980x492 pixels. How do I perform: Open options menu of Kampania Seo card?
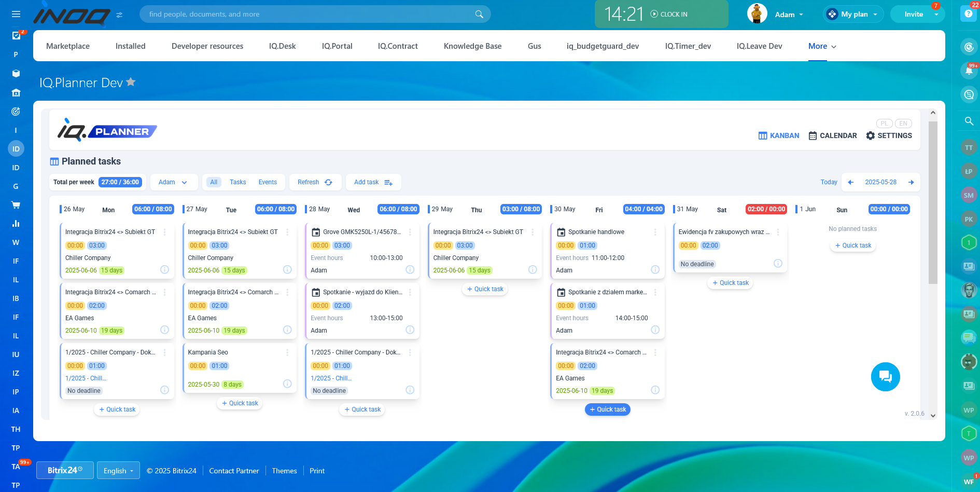coord(287,352)
